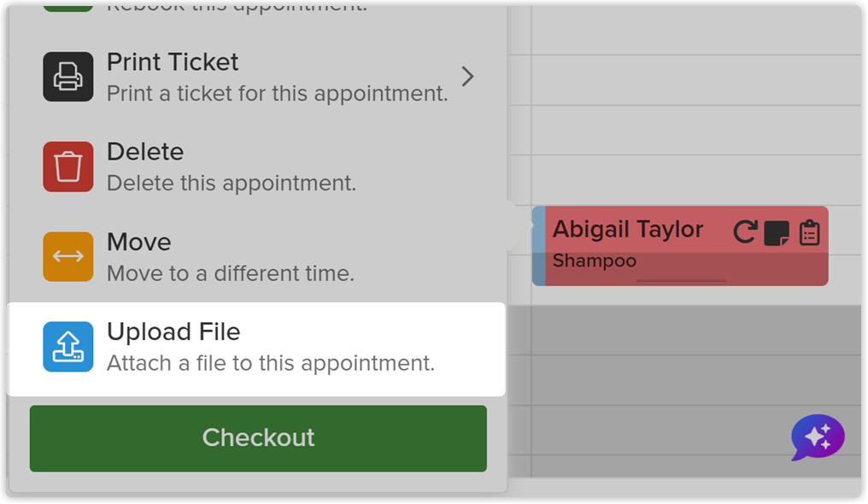This screenshot has height=504, width=868.
Task: Open the Abigail Taylor appointment block
Action: 680,246
